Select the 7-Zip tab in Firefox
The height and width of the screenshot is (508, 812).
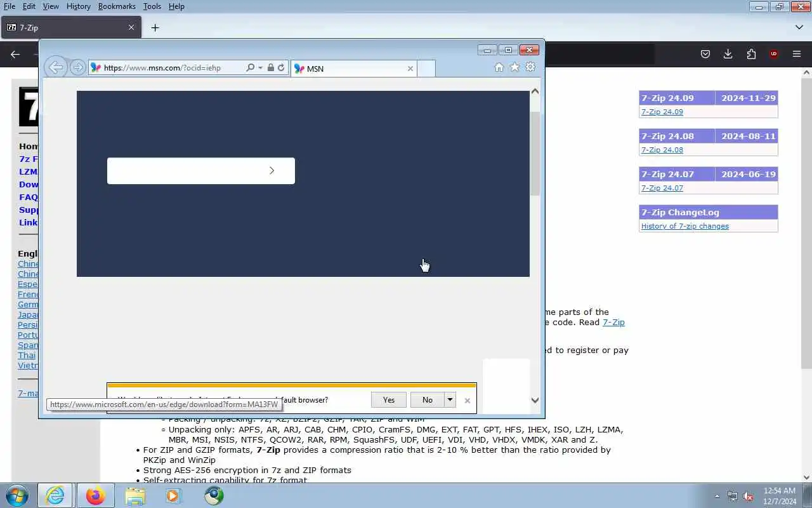click(71, 28)
